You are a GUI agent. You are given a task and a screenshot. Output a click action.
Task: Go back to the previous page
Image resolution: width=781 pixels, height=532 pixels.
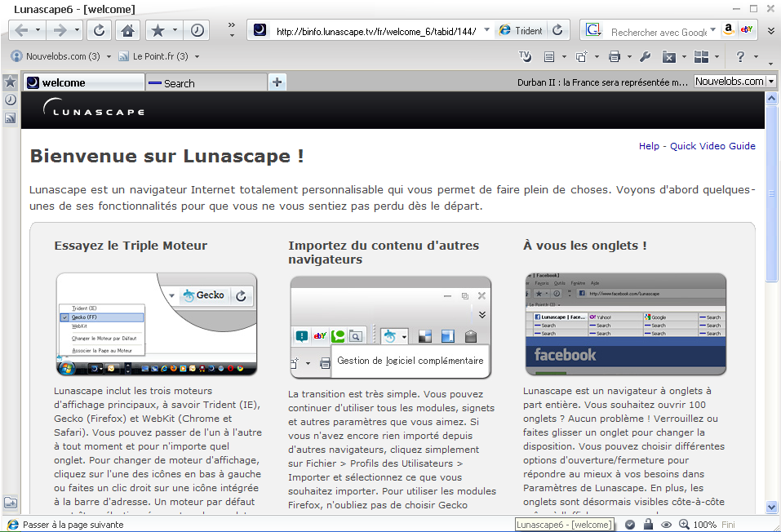[21, 31]
